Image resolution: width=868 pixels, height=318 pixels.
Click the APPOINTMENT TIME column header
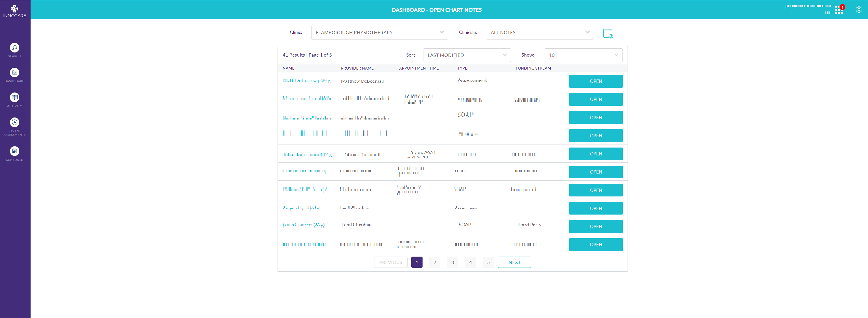(x=419, y=68)
